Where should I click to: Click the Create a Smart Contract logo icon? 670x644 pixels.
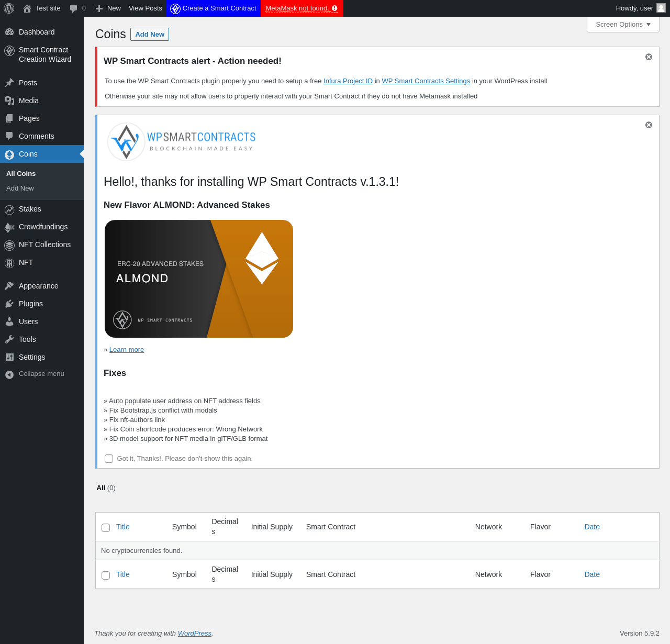(175, 8)
